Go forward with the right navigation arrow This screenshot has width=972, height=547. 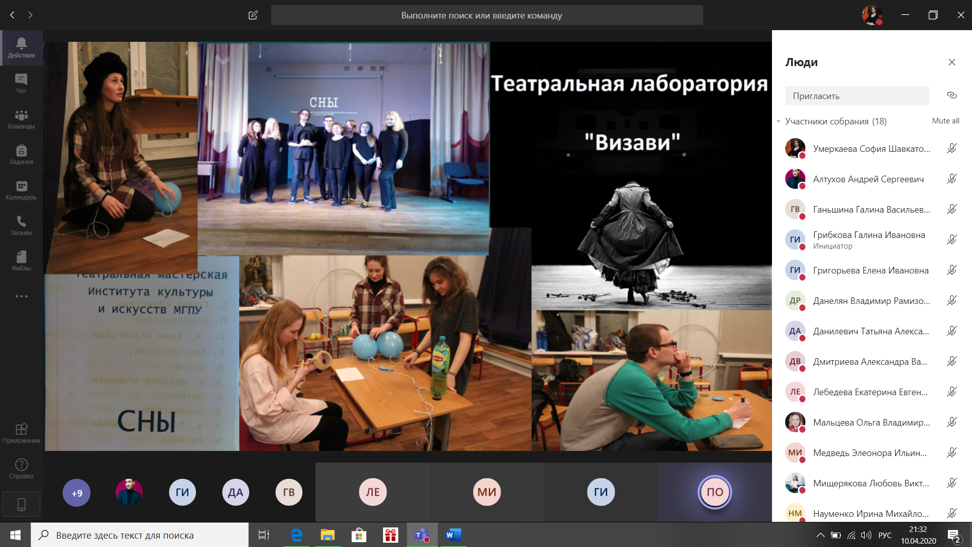30,15
